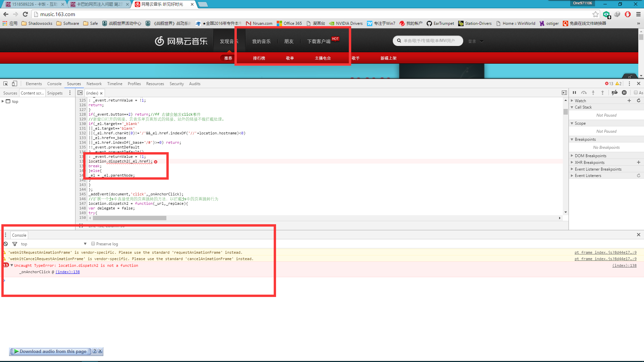Expand the top frame tree node
Screen dimensions: 644x362
[3, 101]
